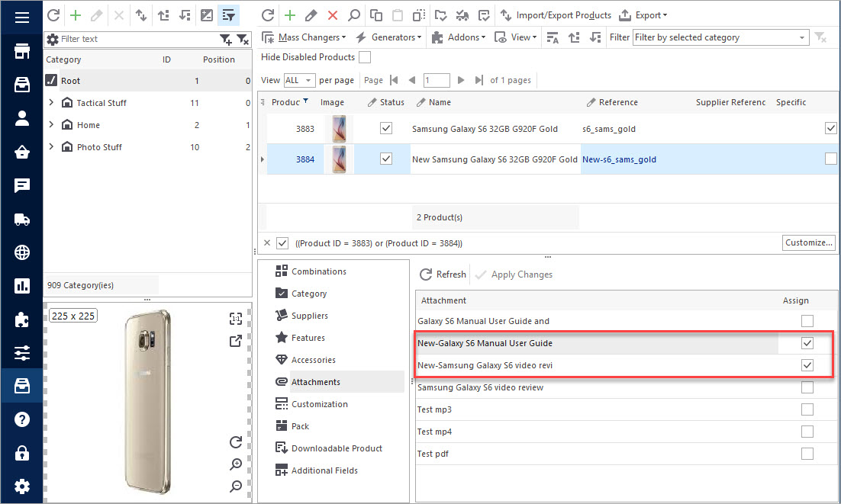The image size is (841, 504).
Task: Refresh the category tree panel
Action: tap(53, 15)
